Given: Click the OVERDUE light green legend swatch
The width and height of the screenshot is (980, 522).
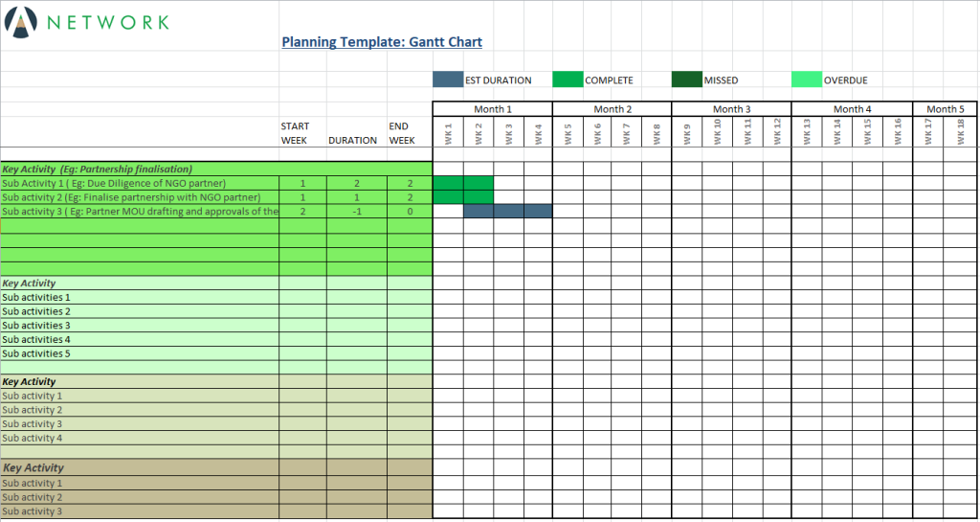Looking at the screenshot, I should pyautogui.click(x=806, y=80).
